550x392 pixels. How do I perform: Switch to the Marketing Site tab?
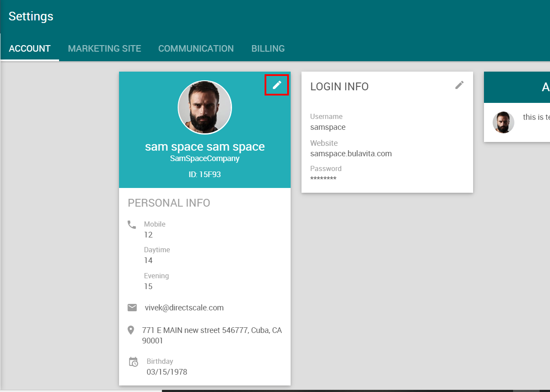coord(104,49)
